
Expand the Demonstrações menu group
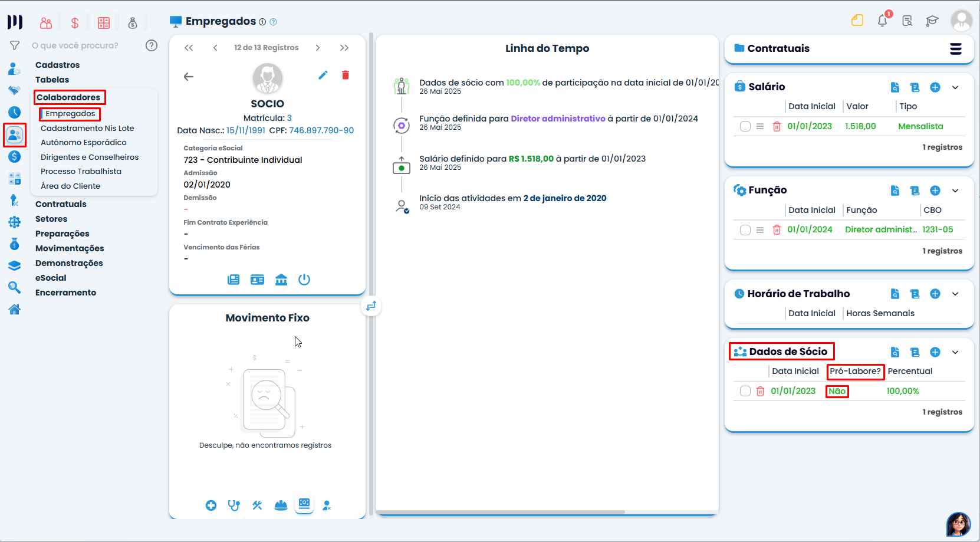[x=69, y=263]
